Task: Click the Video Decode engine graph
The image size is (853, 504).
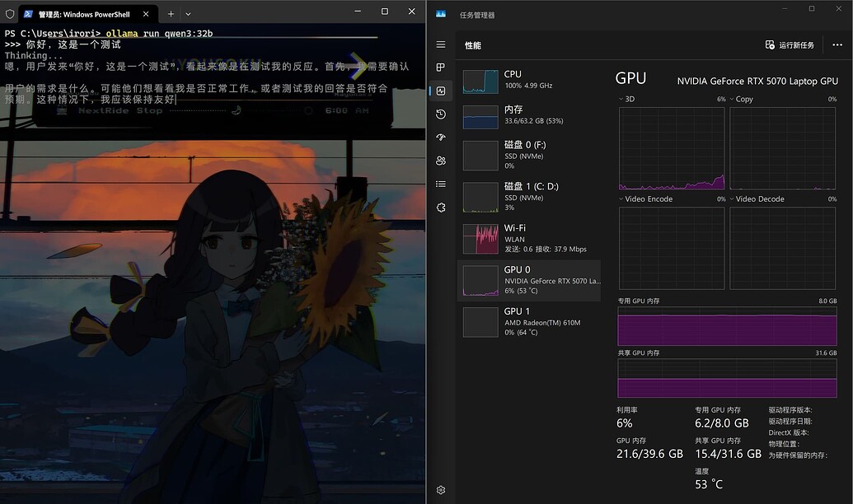Action: 782,249
